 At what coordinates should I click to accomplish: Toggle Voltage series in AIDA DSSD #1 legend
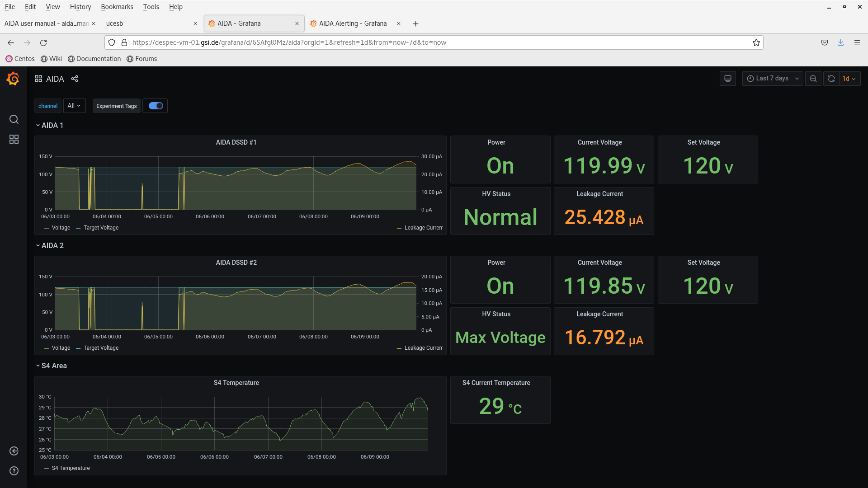click(x=61, y=228)
